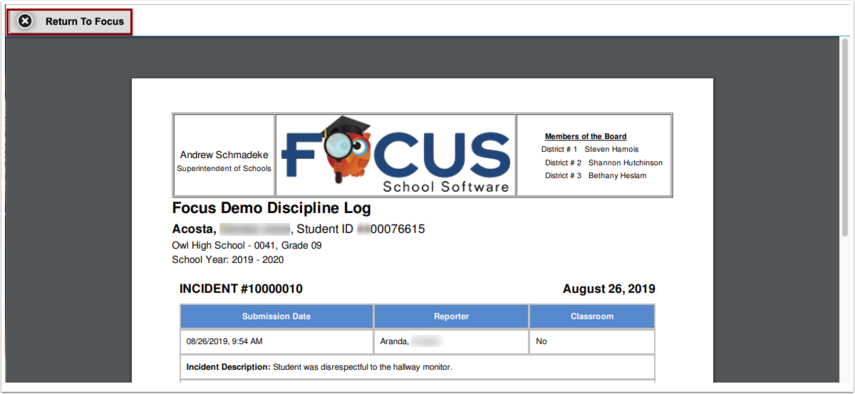Select the 'Focus Demo Discipline Log' heading
This screenshot has width=855, height=394.
point(272,208)
